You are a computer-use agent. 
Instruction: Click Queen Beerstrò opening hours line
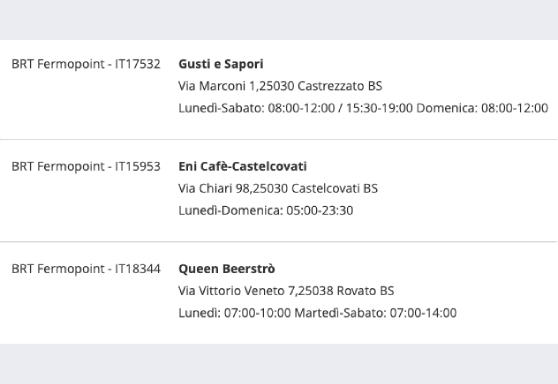(x=317, y=313)
